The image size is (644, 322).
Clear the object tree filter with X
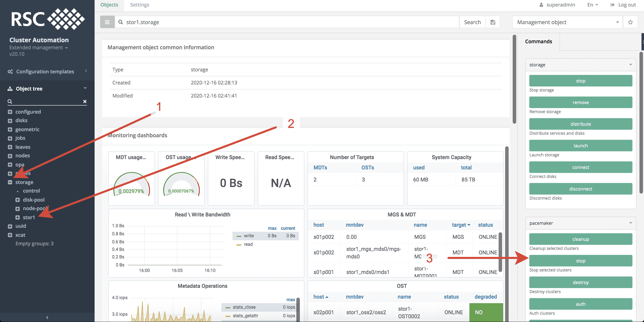(85, 101)
